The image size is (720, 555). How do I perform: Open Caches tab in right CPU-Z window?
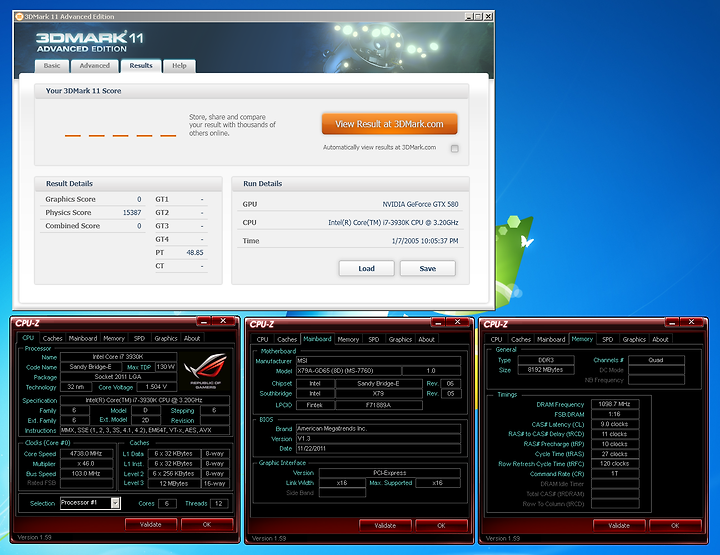point(521,339)
